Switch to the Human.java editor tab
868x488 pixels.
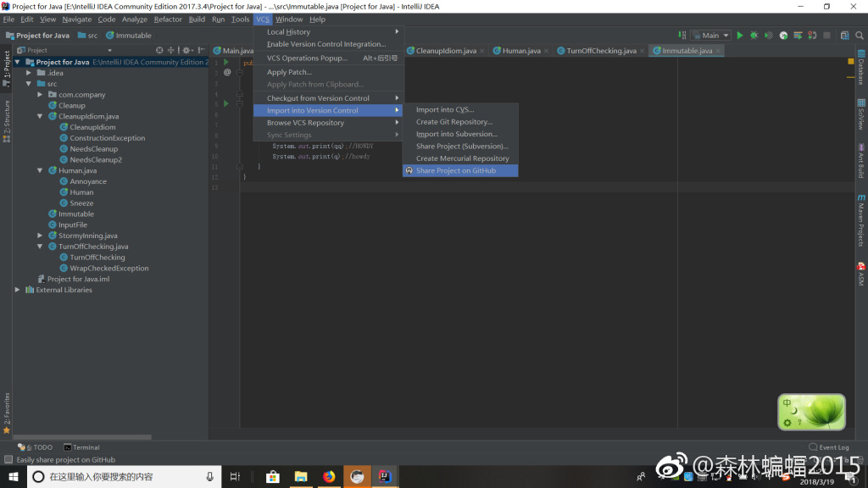(x=520, y=50)
